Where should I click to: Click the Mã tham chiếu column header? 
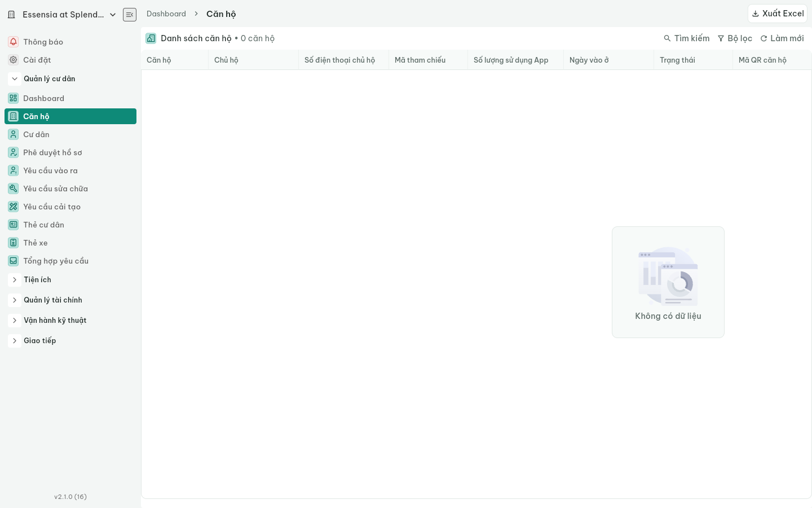pos(428,60)
